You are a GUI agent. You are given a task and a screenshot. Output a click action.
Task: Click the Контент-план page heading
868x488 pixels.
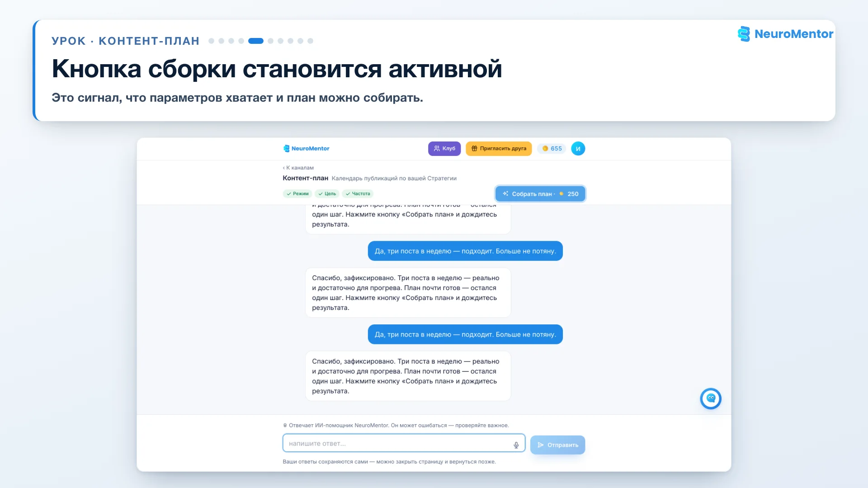[x=305, y=178]
